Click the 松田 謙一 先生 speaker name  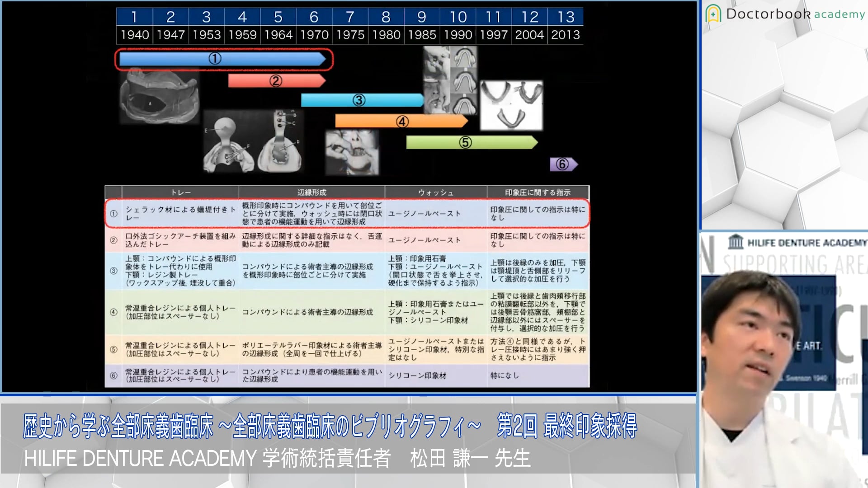coord(470,458)
